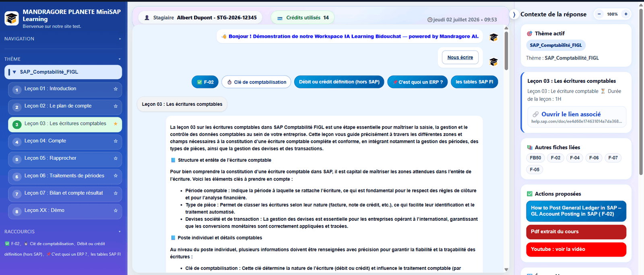Click the graduation cap avatar beside Nous écrire
The height and width of the screenshot is (275, 644).
(493, 62)
